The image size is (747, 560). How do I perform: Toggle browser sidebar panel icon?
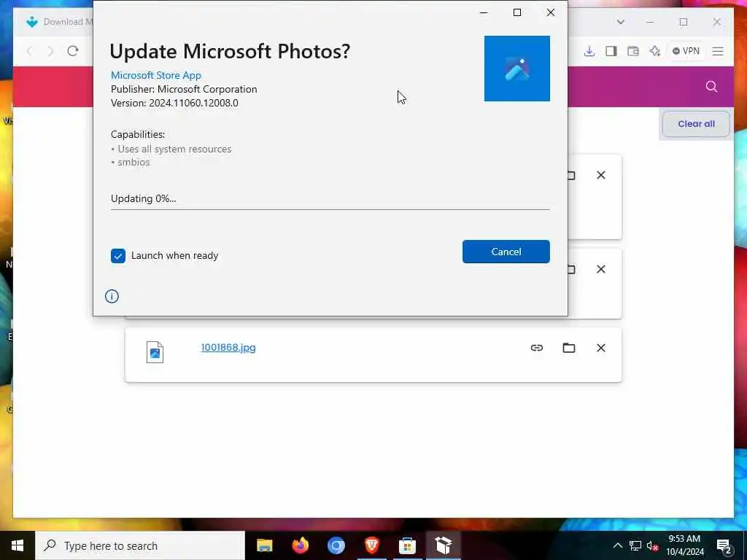coord(611,51)
